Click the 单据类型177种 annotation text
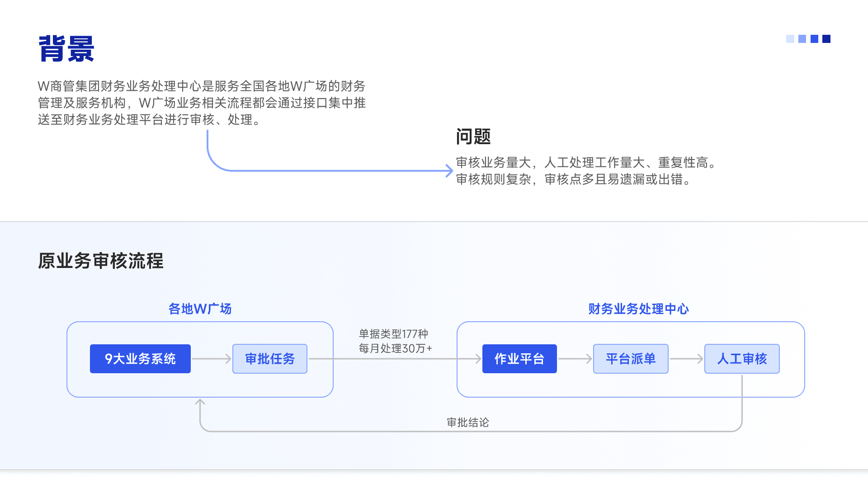This screenshot has height=488, width=868. click(x=393, y=334)
